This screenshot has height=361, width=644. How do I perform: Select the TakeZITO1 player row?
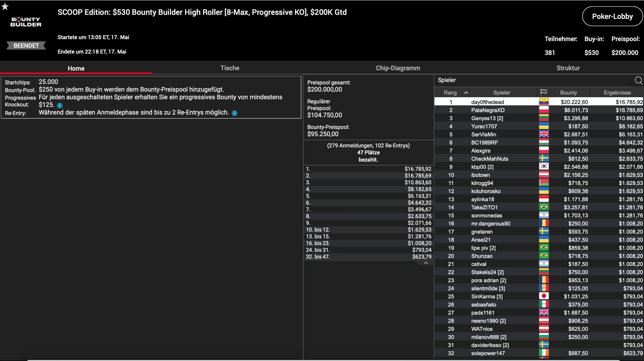pos(484,207)
